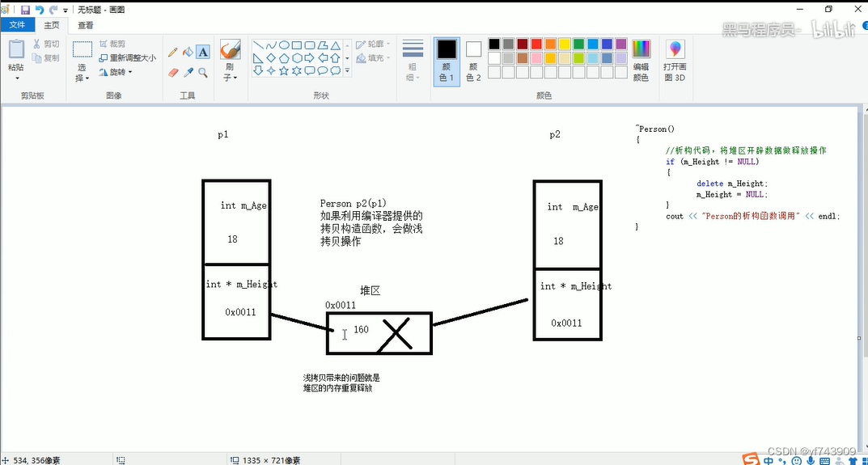Click 编辑颜色 (Edit colors) button
Viewport: 868px width, 465px height.
pos(641,61)
